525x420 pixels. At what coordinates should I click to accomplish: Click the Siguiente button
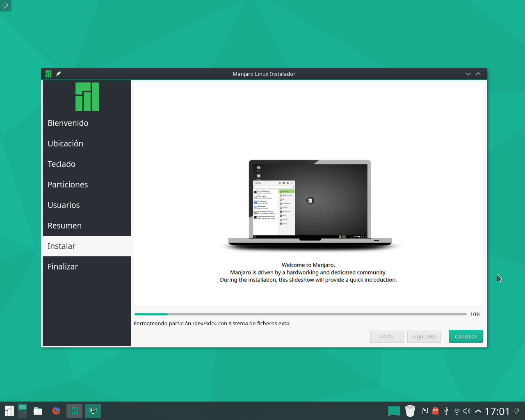tap(424, 336)
